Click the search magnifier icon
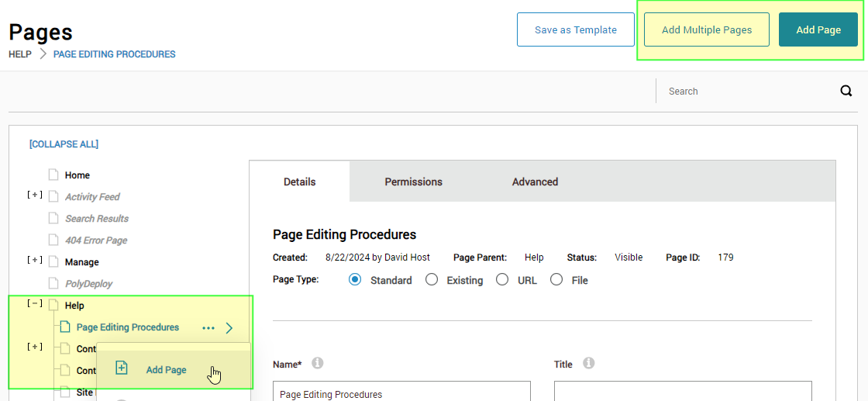 846,92
